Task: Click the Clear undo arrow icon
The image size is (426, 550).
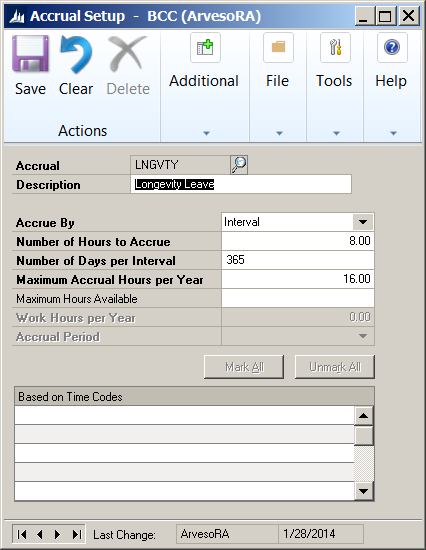Action: [76, 55]
